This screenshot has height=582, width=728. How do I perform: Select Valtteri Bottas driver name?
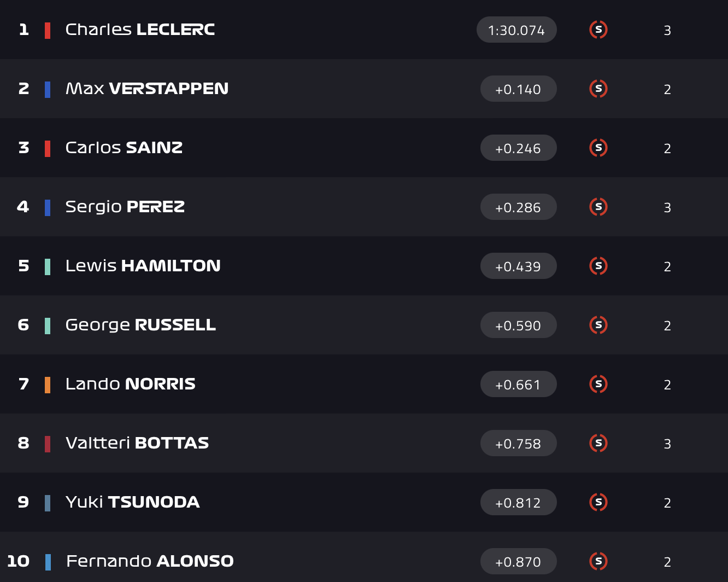click(137, 443)
